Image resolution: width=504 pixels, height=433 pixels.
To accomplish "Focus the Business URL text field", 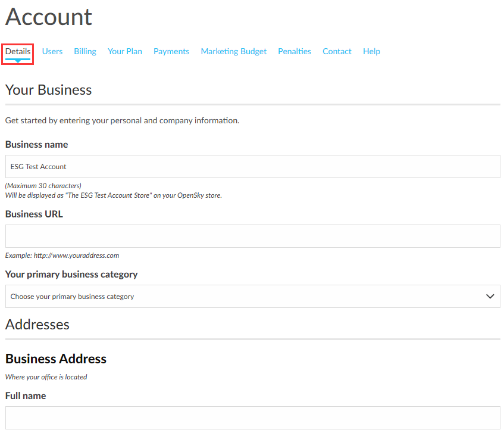I will (252, 236).
